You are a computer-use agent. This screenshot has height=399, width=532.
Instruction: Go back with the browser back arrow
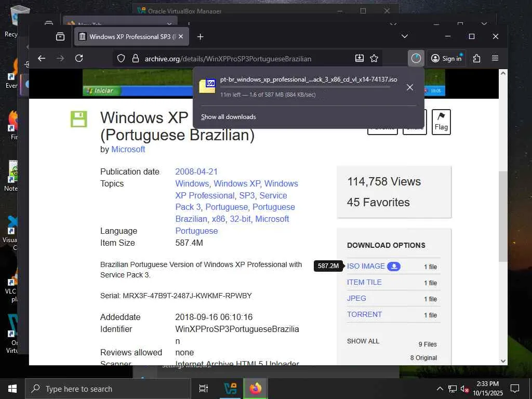click(42, 58)
